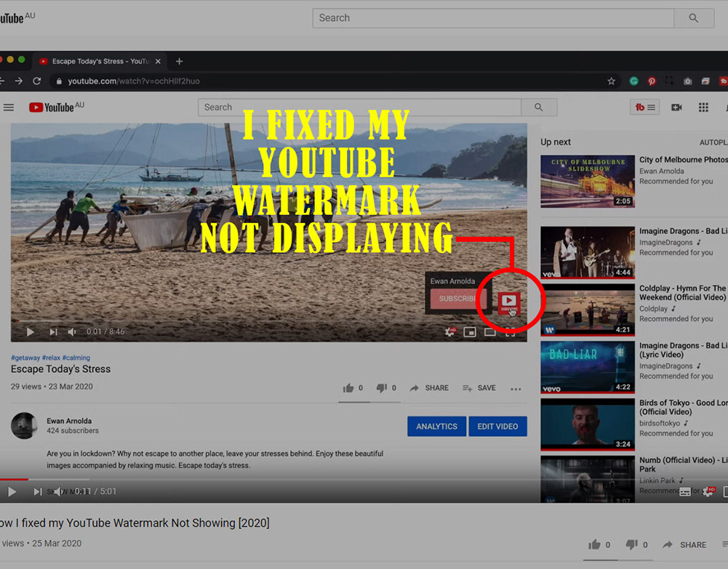Open City of Melbourne Slideshow thumbnail

pos(588,182)
